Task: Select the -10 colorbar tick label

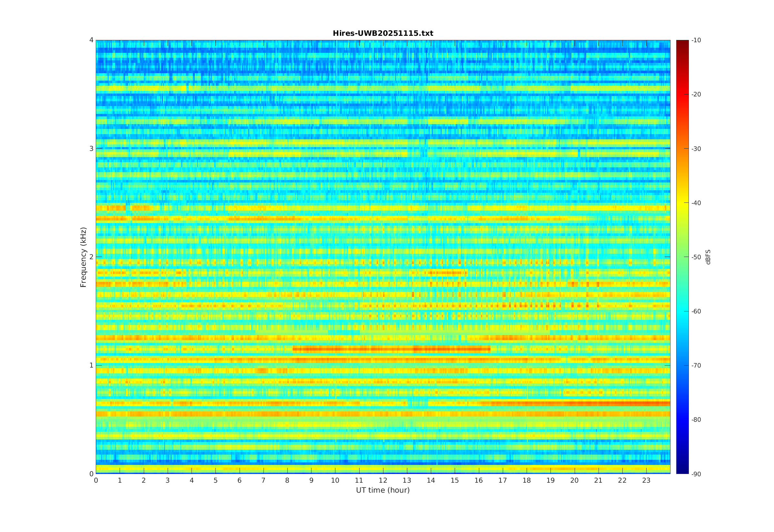Action: click(x=696, y=40)
